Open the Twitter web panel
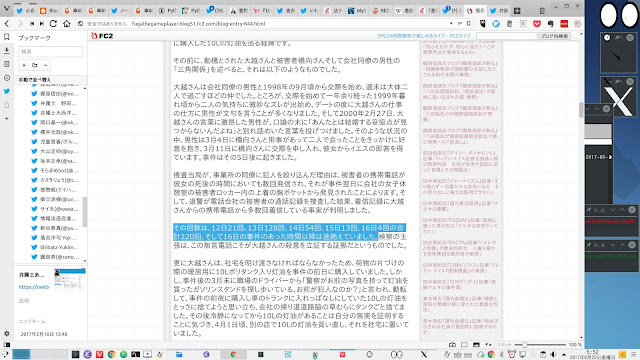 point(7,91)
